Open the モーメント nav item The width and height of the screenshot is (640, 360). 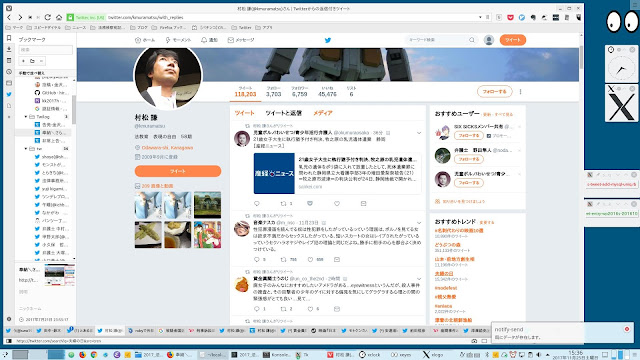[x=178, y=40]
